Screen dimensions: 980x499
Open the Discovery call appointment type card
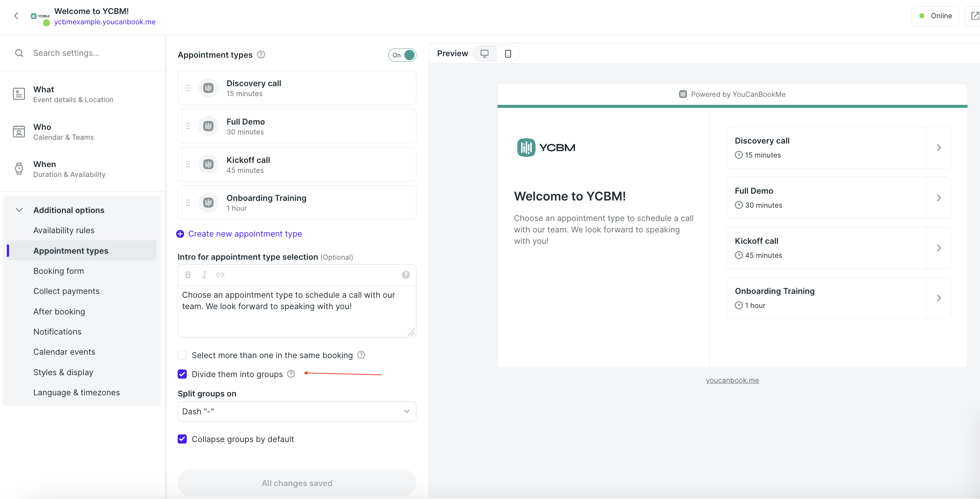tap(297, 88)
